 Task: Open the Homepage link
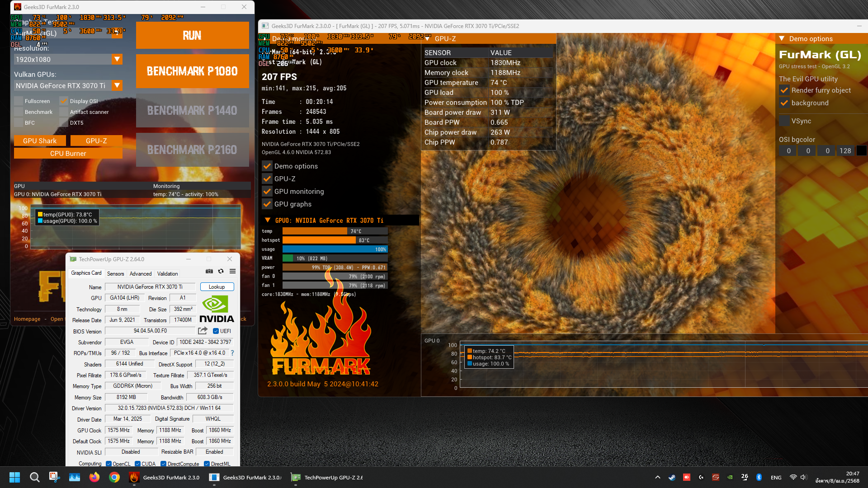(x=27, y=319)
